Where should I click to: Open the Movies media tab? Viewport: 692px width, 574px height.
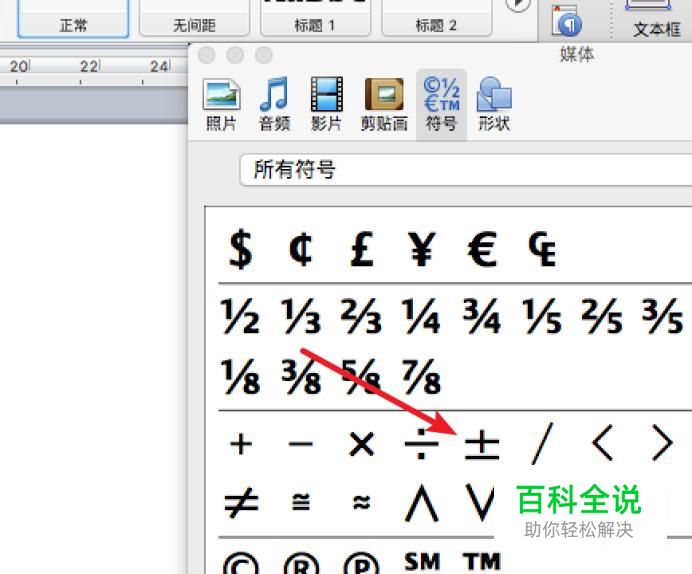[327, 105]
